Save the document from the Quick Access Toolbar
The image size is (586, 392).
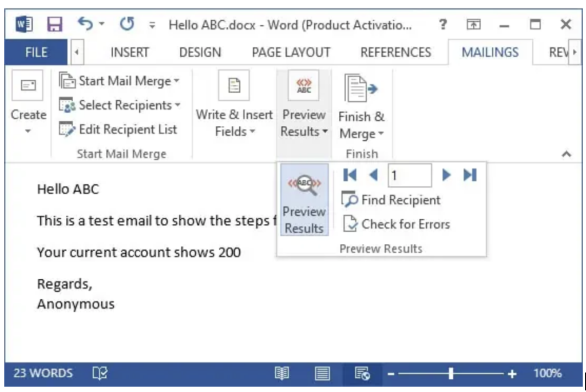[54, 24]
